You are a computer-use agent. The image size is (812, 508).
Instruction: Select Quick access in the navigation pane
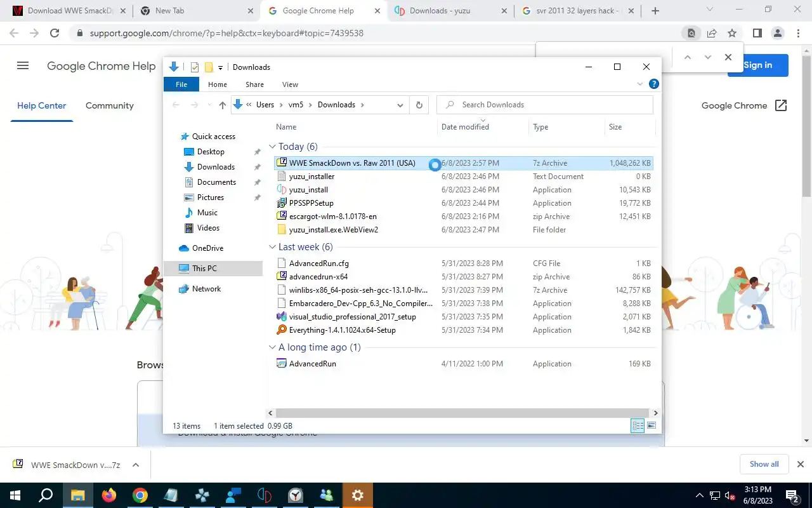213,137
